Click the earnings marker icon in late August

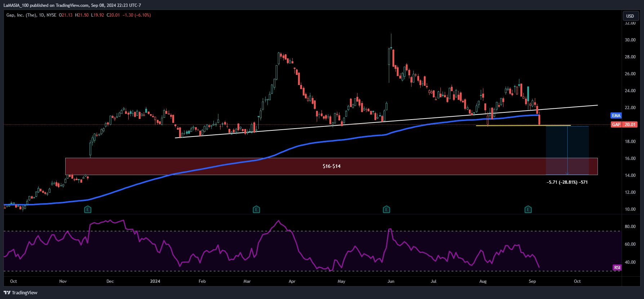pos(528,209)
